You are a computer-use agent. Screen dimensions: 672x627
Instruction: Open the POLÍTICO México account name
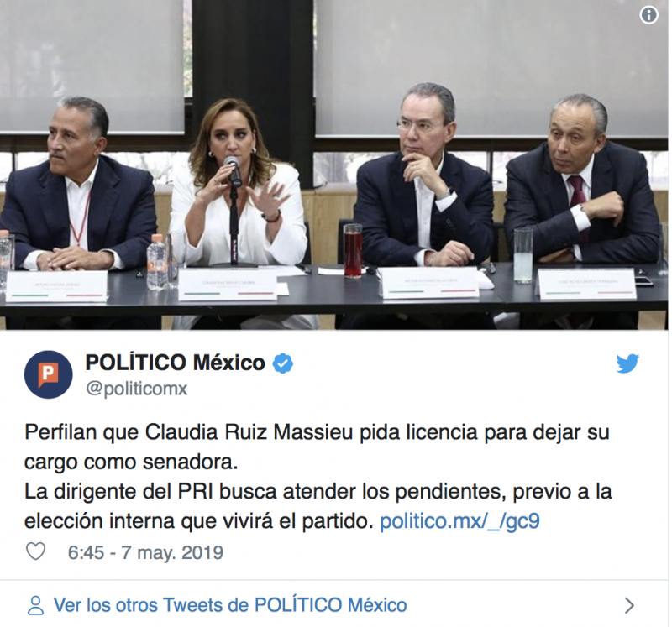[176, 363]
